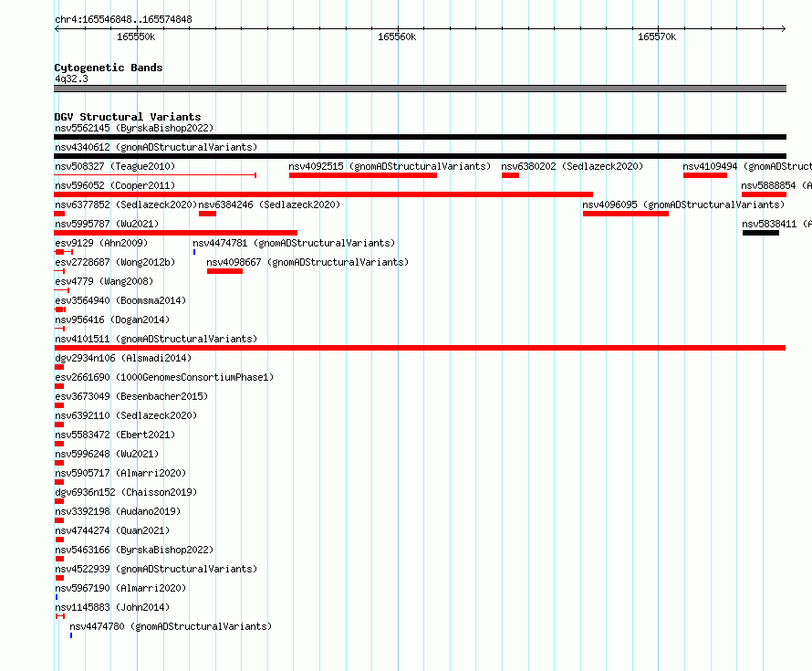This screenshot has width=812, height=671.
Task: Click the 4q32.3 band label
Action: click(71, 79)
